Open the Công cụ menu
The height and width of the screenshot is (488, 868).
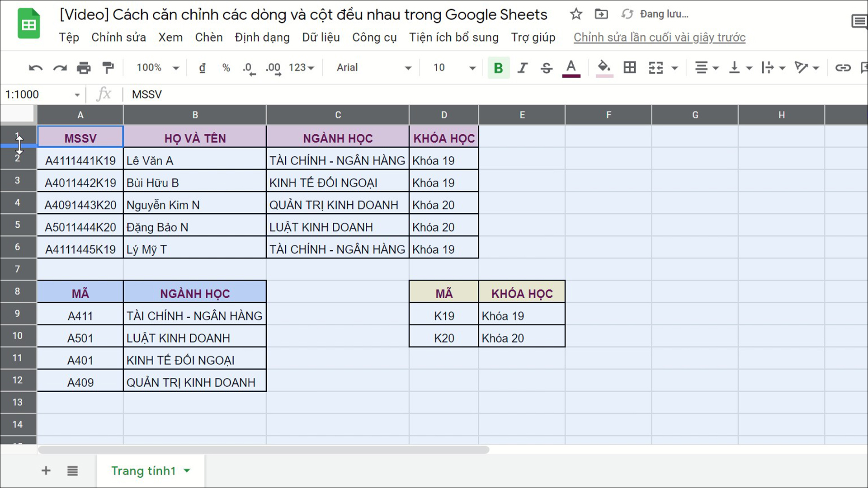point(374,38)
